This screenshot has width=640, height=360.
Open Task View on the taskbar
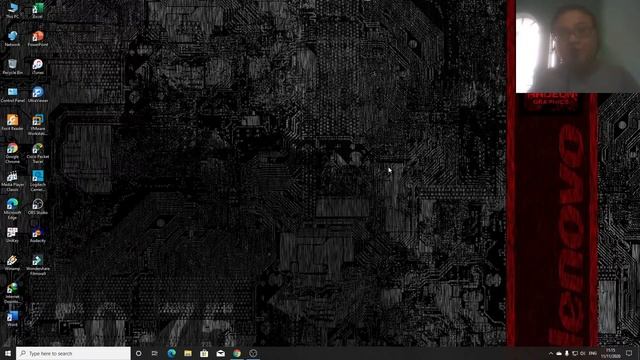(x=155, y=353)
